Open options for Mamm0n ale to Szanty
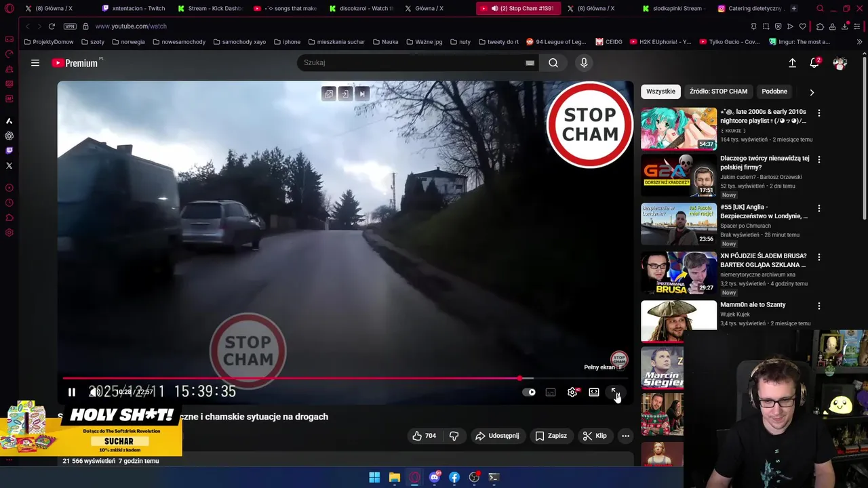 (x=818, y=306)
